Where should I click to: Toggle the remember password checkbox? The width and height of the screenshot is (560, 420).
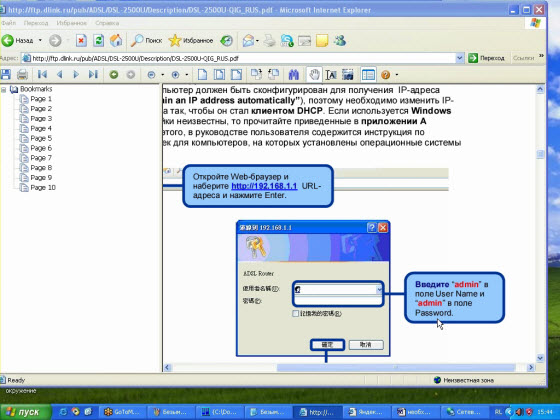click(x=295, y=314)
